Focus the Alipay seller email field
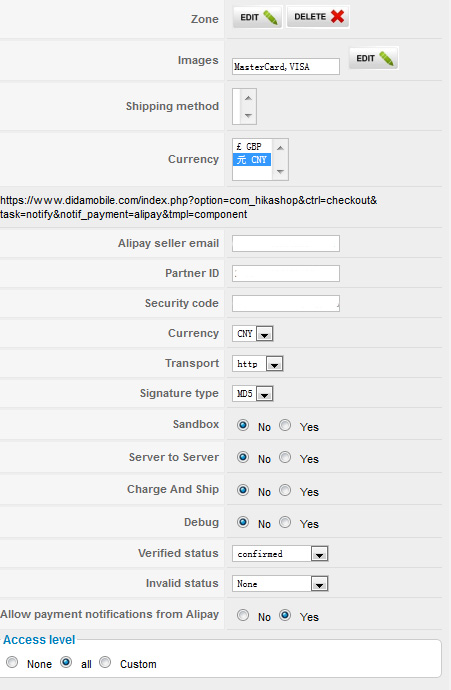 coord(286,243)
